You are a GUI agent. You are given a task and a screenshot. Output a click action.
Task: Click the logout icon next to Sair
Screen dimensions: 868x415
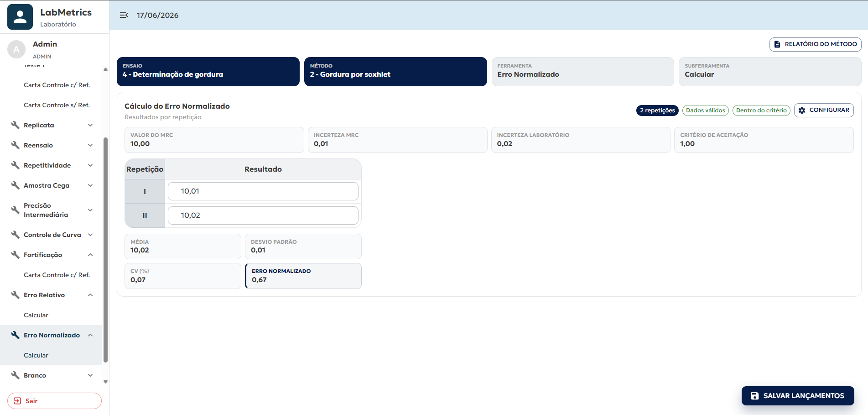tap(17, 401)
